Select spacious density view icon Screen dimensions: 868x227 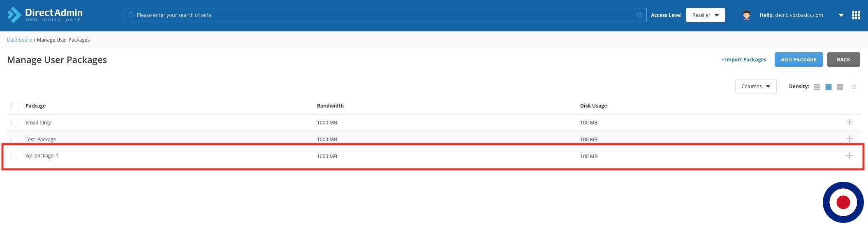click(840, 87)
